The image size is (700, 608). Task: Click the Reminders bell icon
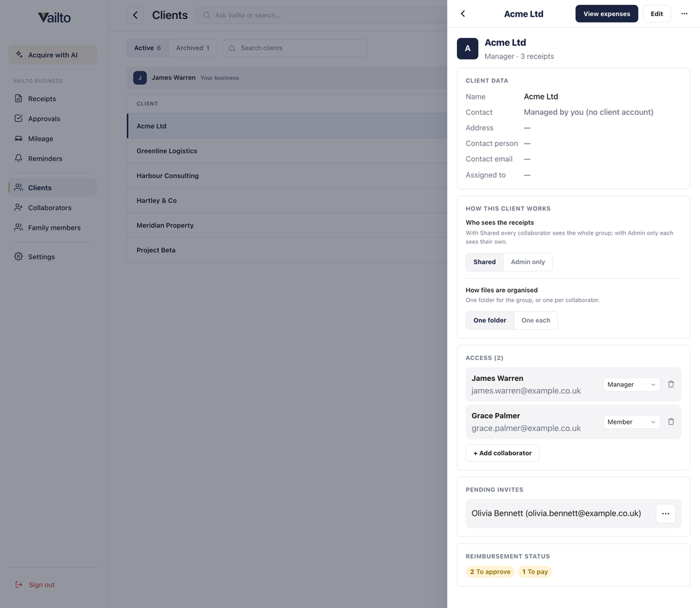click(18, 158)
